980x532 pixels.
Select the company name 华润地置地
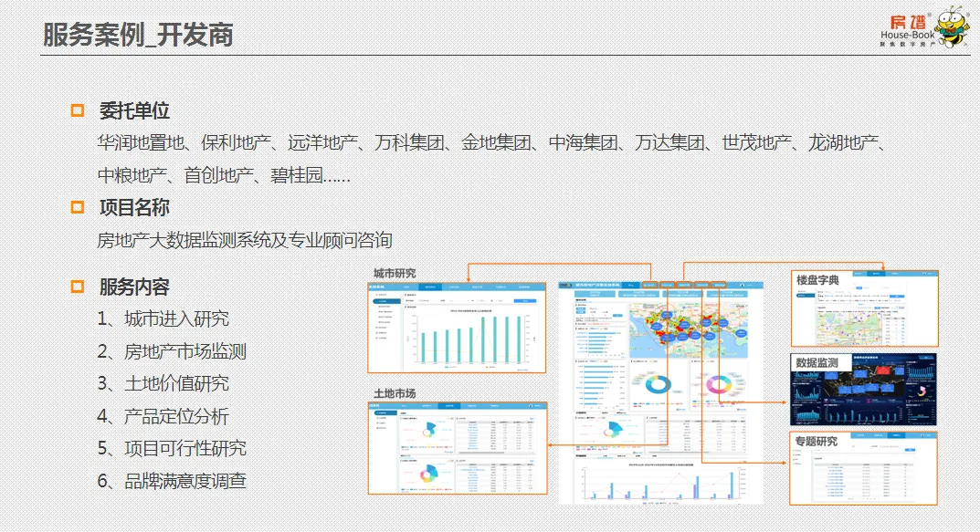point(141,142)
